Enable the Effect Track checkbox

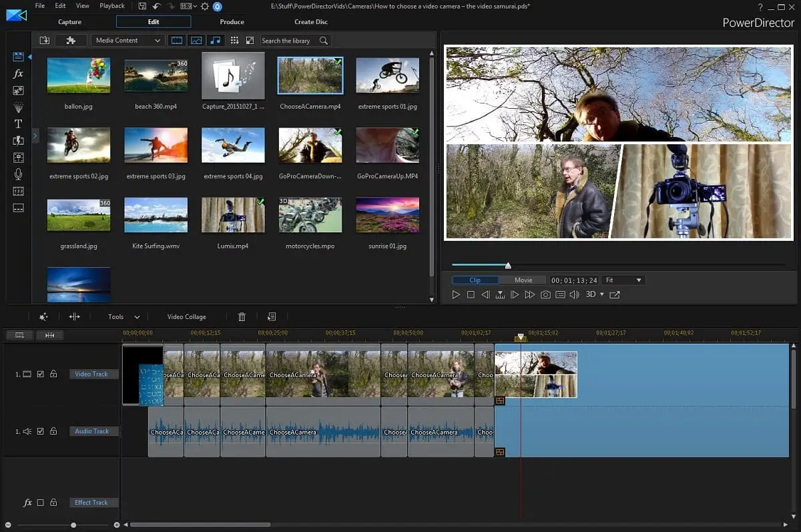(x=40, y=503)
